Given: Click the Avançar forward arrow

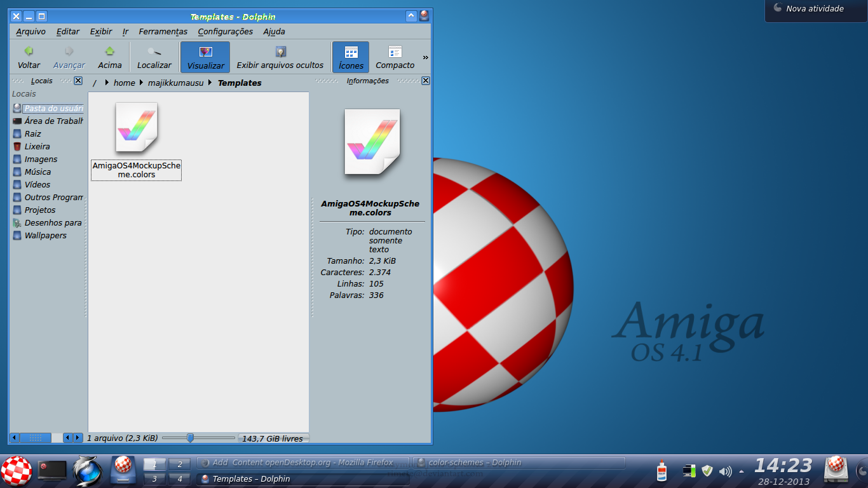Looking at the screenshot, I should point(69,57).
